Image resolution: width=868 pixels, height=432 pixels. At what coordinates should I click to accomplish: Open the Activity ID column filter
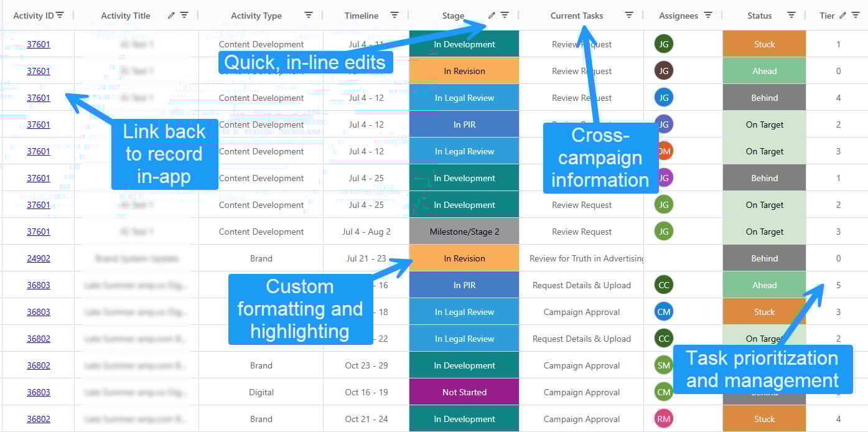click(x=60, y=16)
